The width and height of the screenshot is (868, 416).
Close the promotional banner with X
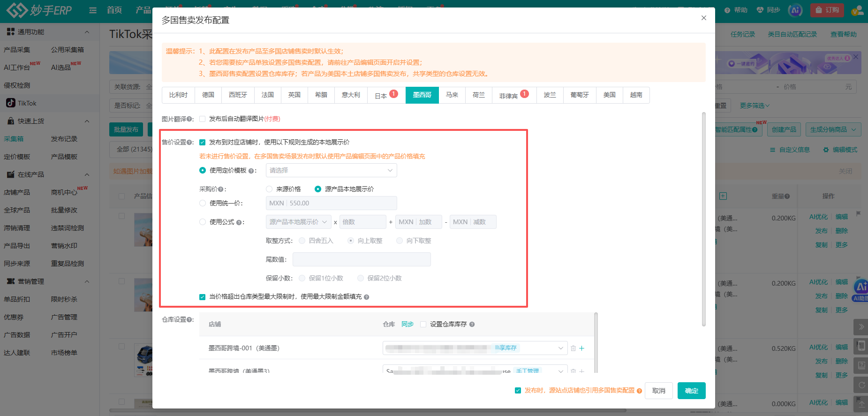point(856,57)
